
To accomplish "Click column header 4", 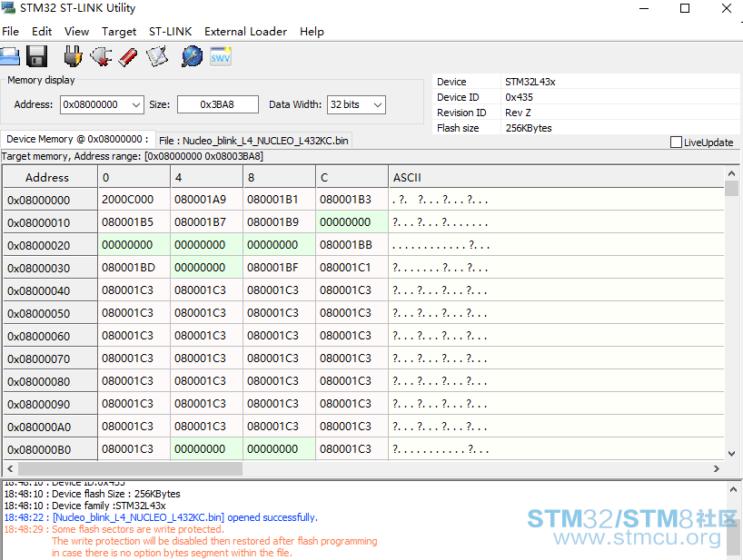I will click(x=206, y=177).
